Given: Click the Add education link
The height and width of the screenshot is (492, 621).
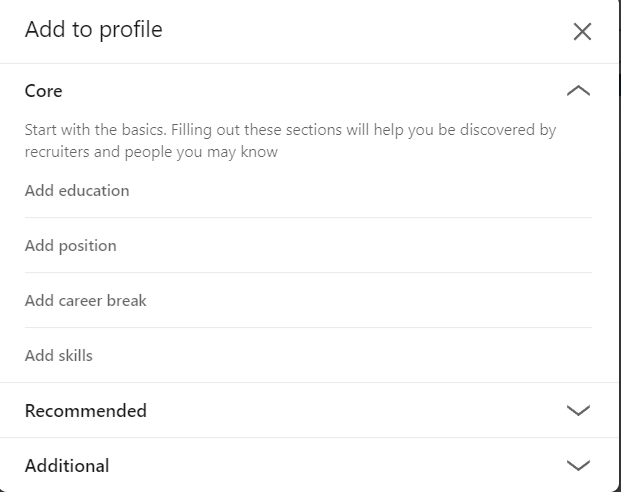Looking at the screenshot, I should coord(77,190).
